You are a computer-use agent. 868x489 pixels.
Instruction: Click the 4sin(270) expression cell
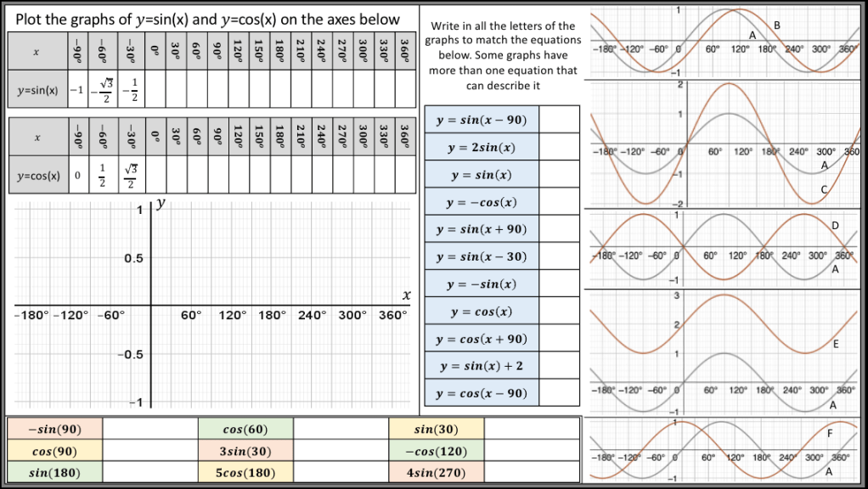(437, 472)
